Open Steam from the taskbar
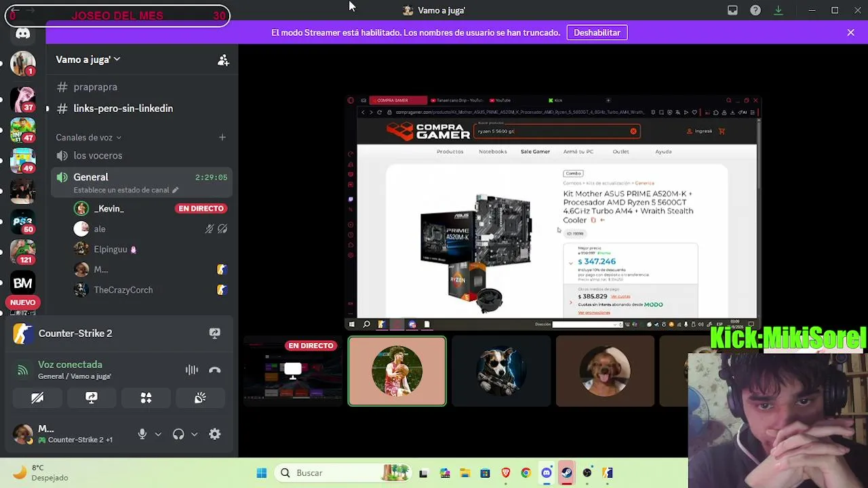 567,473
